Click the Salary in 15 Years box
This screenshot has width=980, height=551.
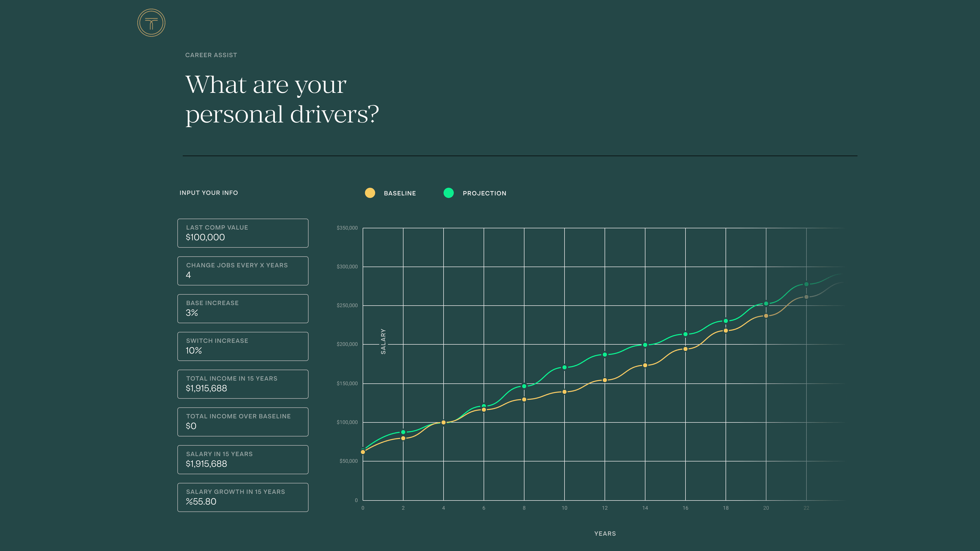pos(243,459)
